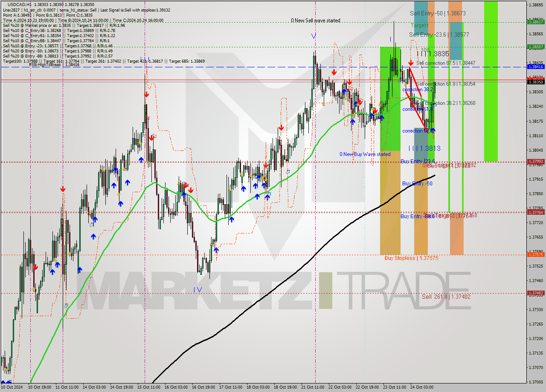Click the '11 Oct 11:00' time axis label
The height and width of the screenshot is (392, 546).
tap(67, 387)
